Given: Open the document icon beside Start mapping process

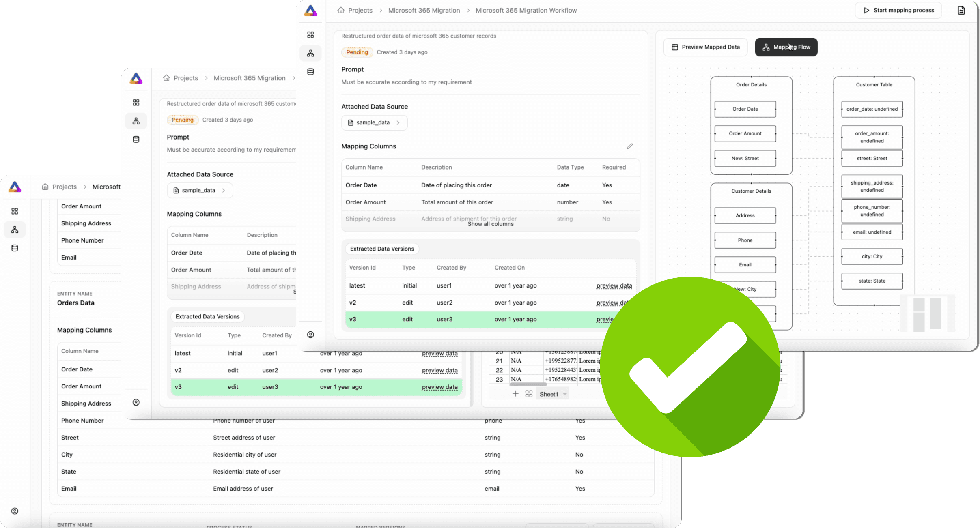Looking at the screenshot, I should coord(961,10).
